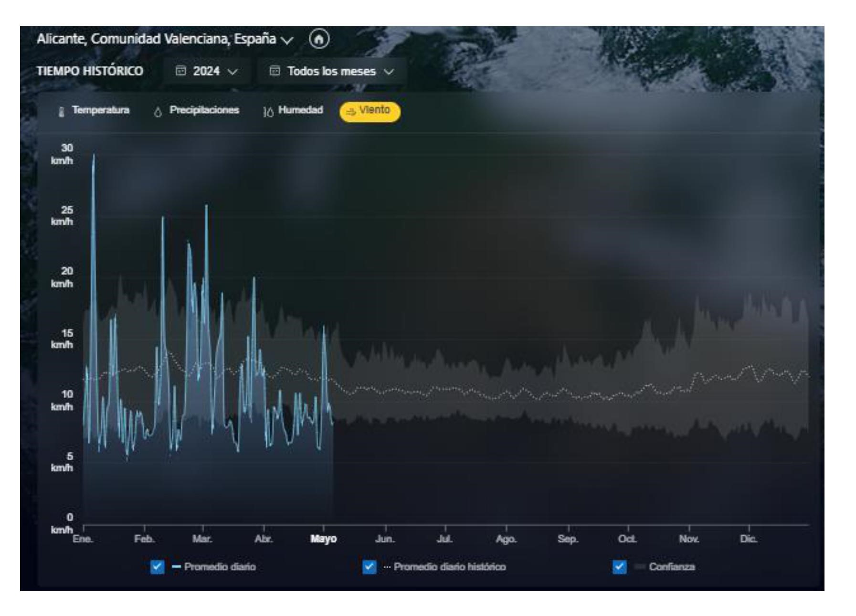
Task: Disable the Confianza checkbox
Action: coord(619,567)
